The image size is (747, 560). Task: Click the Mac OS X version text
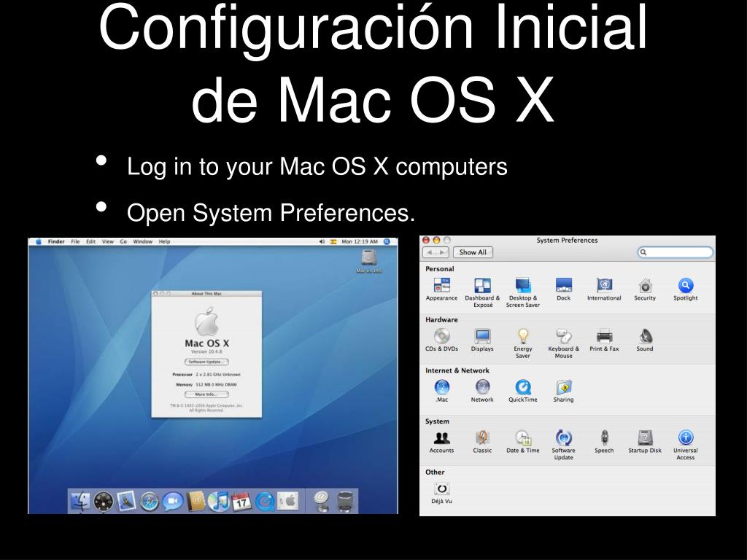pyautogui.click(x=206, y=351)
